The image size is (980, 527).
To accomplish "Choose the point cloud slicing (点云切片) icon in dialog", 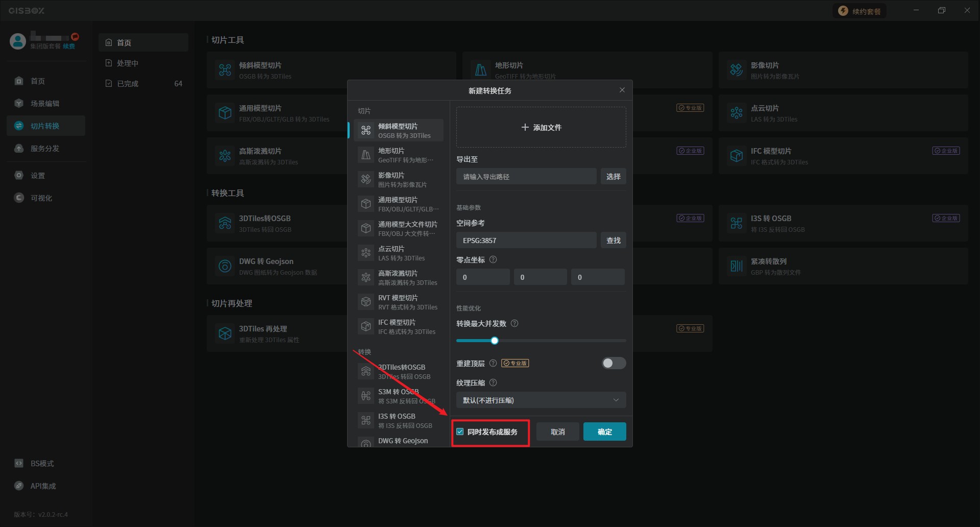I will click(x=366, y=253).
